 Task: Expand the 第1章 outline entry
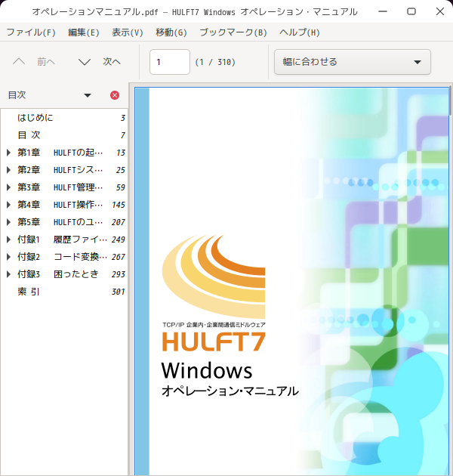[x=9, y=153]
